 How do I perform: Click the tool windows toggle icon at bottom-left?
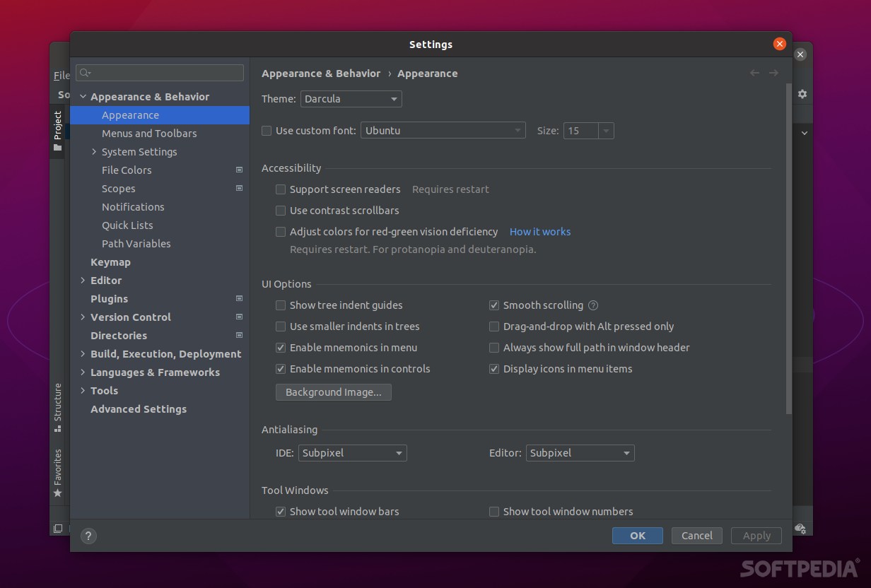[x=58, y=528]
